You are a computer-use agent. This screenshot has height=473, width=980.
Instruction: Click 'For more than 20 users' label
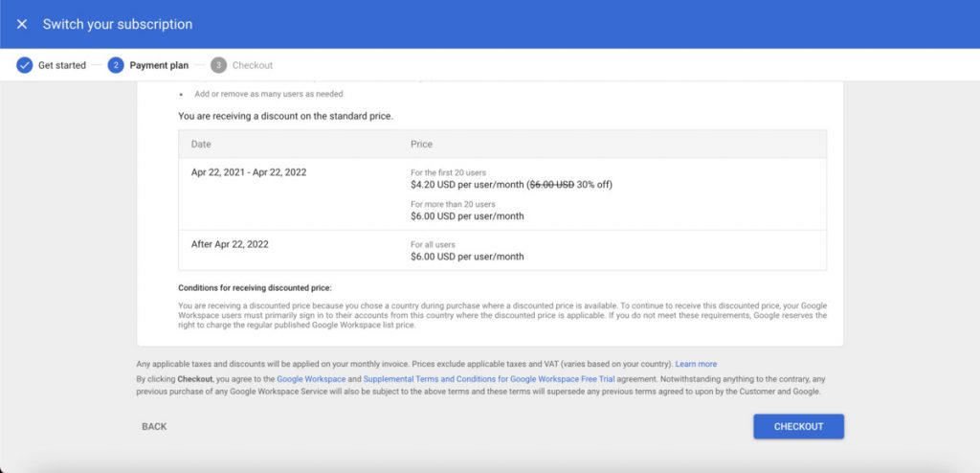point(453,204)
